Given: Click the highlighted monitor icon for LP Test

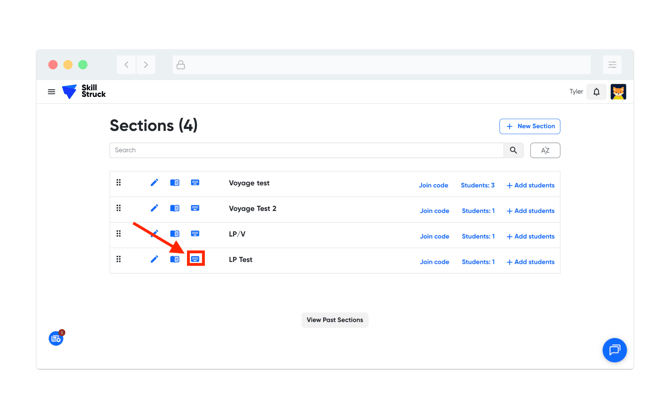Looking at the screenshot, I should pyautogui.click(x=195, y=259).
